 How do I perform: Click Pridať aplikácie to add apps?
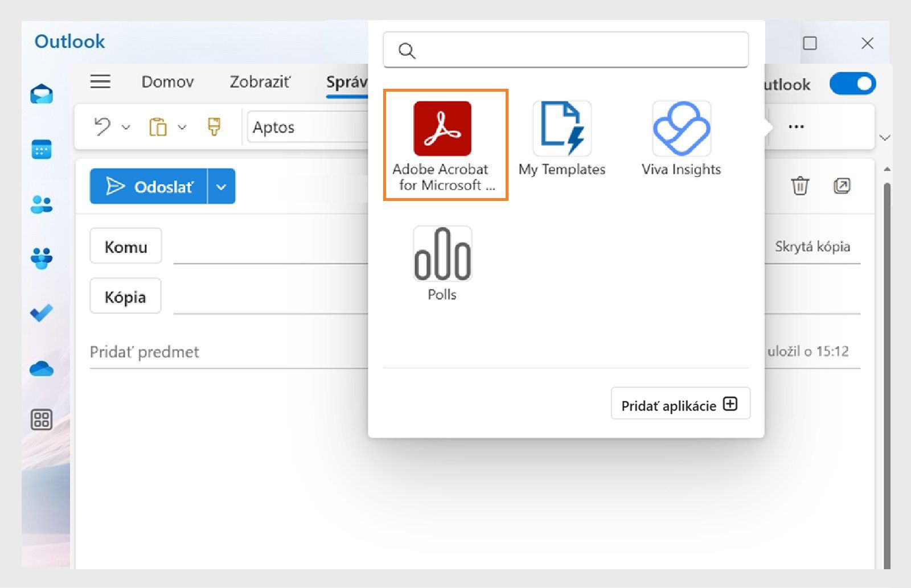coord(680,404)
